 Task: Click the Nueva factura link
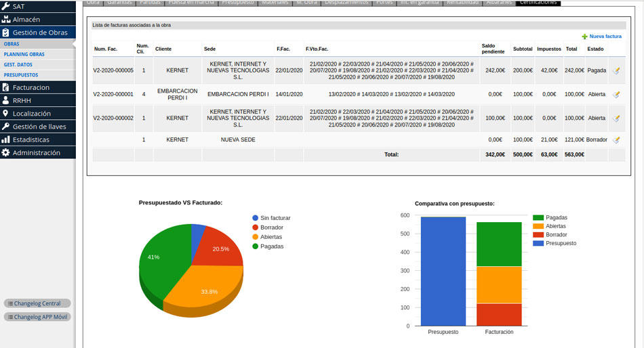[602, 37]
